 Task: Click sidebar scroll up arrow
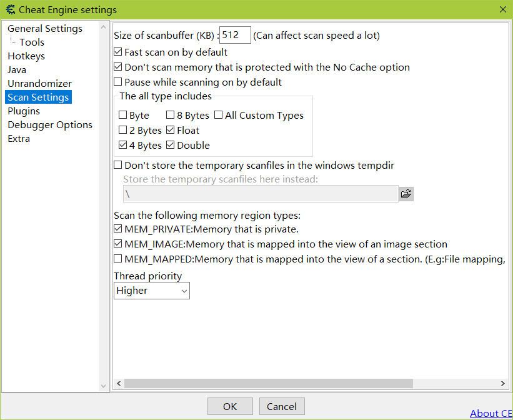pos(103,27)
